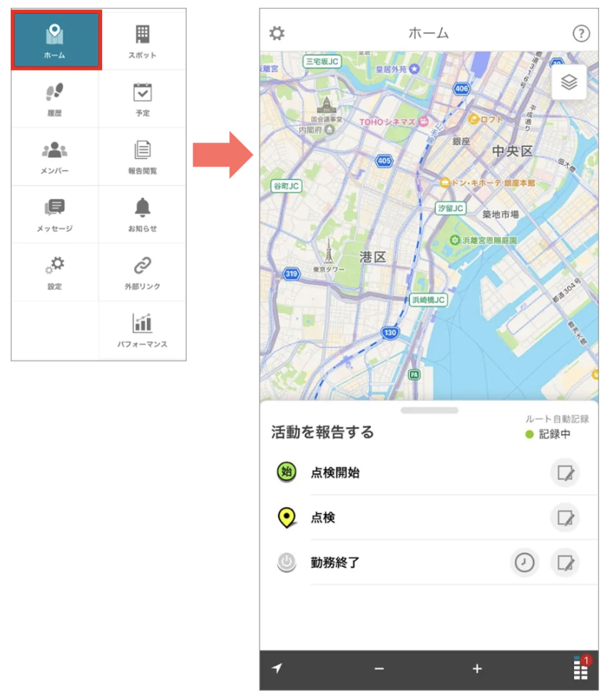Open the 設定 gears menu tile
This screenshot has height=700, width=609.
coord(54,272)
